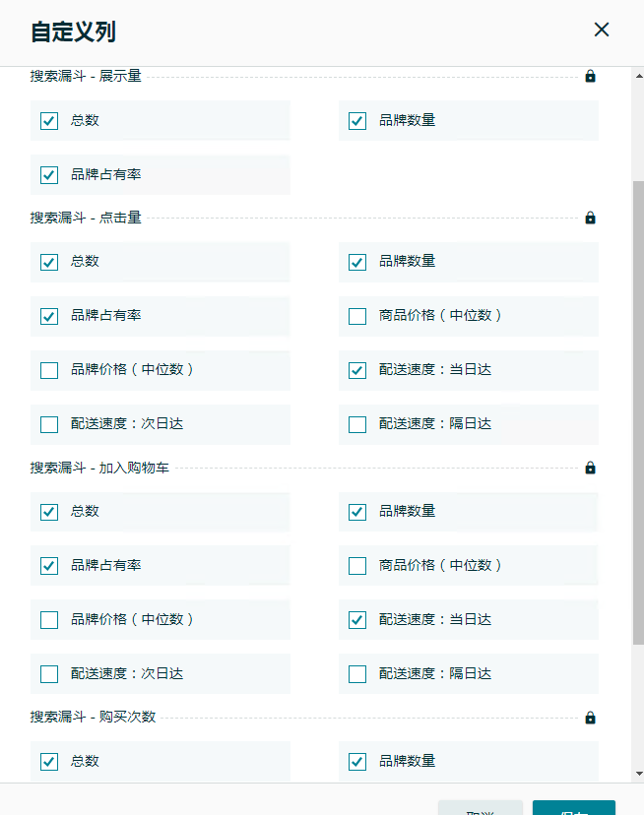Click scrollbar up arrow

[639, 76]
